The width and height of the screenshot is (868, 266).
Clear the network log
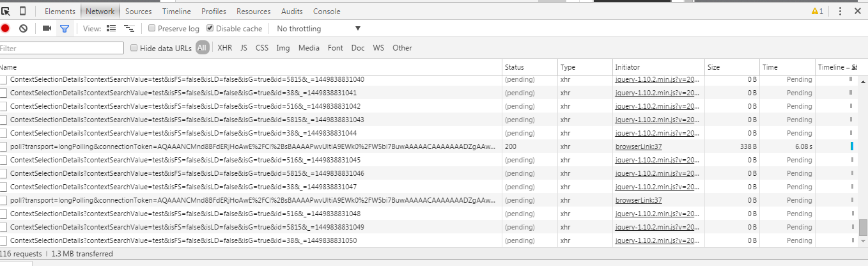point(23,28)
